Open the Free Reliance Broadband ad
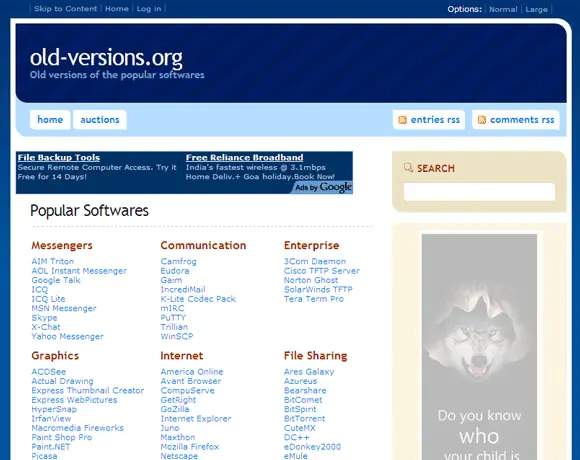The image size is (580, 460). click(245, 158)
